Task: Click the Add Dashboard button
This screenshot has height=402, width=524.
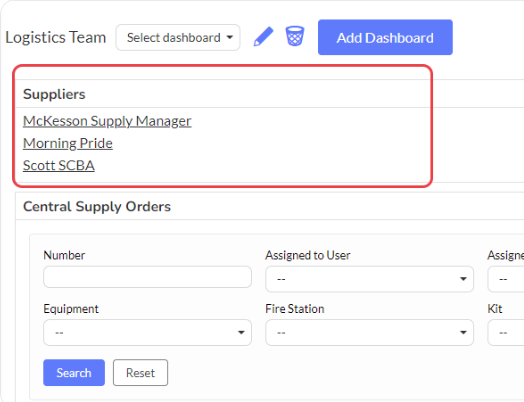Action: [x=385, y=37]
